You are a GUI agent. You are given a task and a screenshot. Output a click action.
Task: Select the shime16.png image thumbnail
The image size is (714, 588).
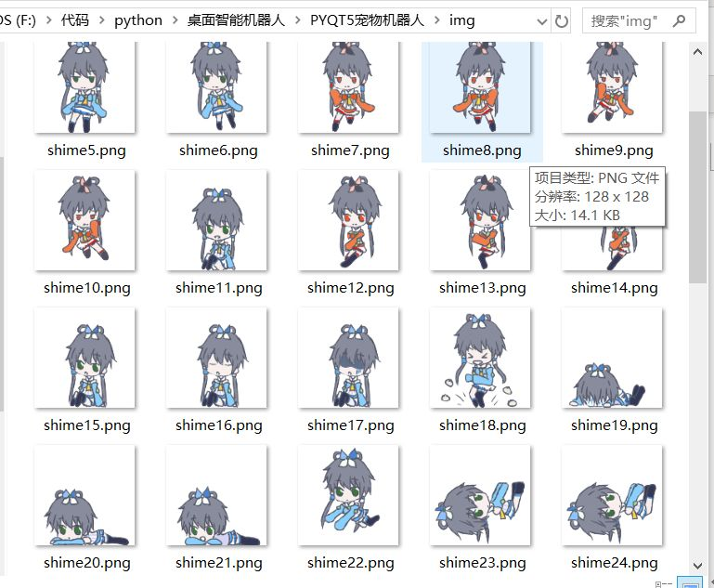click(x=216, y=358)
